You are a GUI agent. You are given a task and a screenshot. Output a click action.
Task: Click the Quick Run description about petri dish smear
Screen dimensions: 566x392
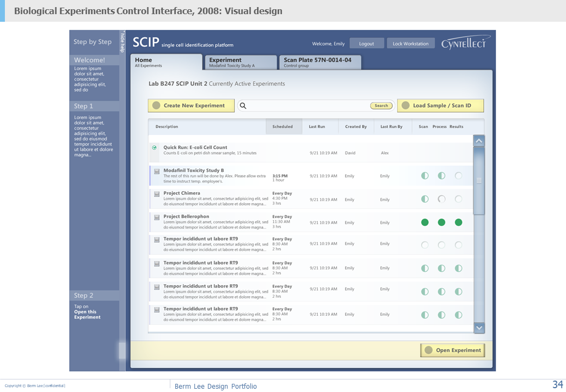coord(210,153)
